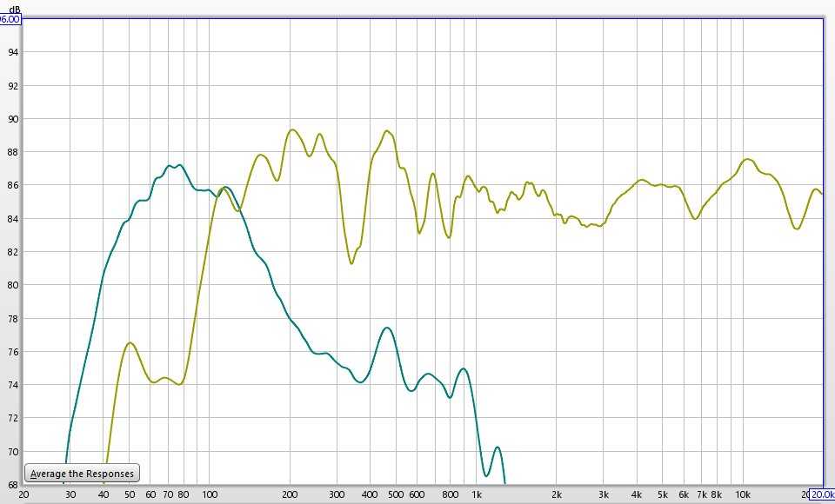The height and width of the screenshot is (504, 835).
Task: Click the olive curve's small bump at 50 Hz
Action: 130,342
